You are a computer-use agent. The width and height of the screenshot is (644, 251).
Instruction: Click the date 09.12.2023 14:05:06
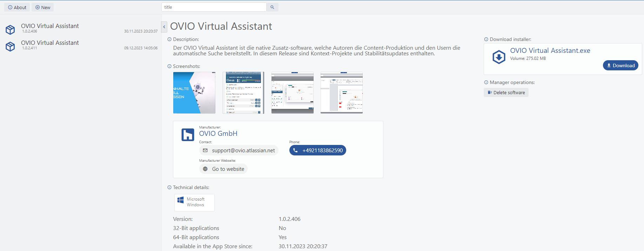click(141, 48)
